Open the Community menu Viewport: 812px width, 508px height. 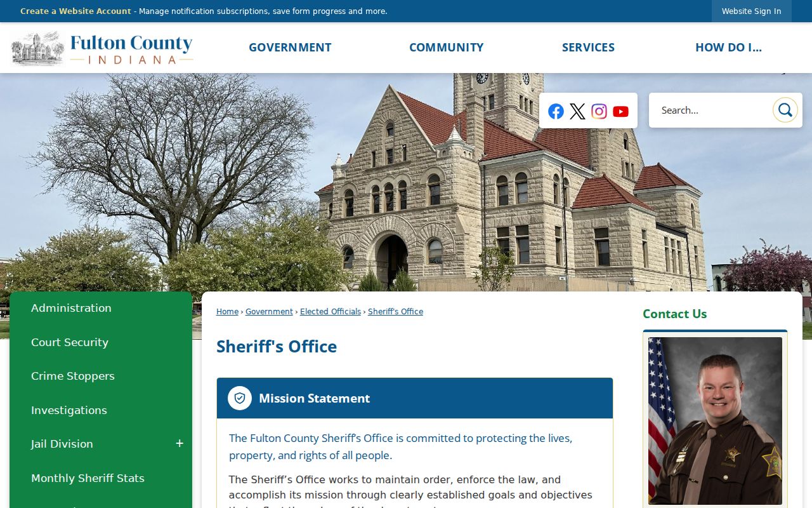pyautogui.click(x=446, y=48)
